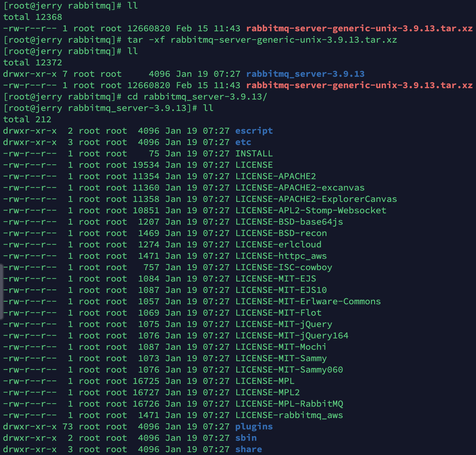Click the blue etc directory name
The width and height of the screenshot is (476, 455).
click(x=243, y=142)
